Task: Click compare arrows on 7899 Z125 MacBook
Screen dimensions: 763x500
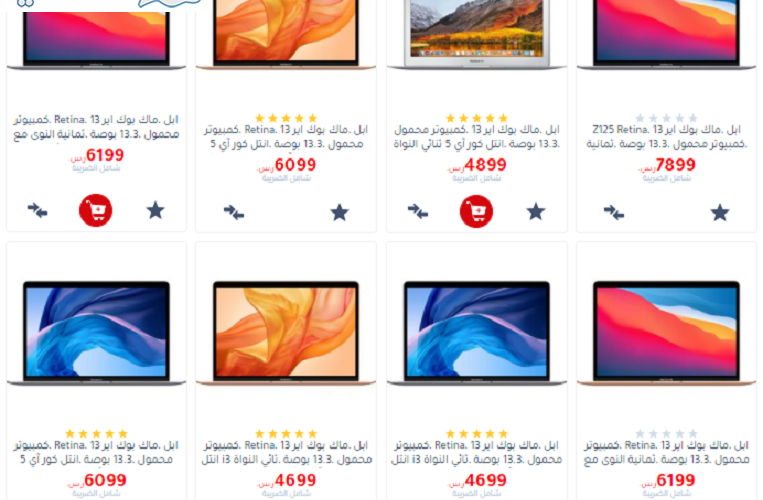Action: tap(614, 213)
